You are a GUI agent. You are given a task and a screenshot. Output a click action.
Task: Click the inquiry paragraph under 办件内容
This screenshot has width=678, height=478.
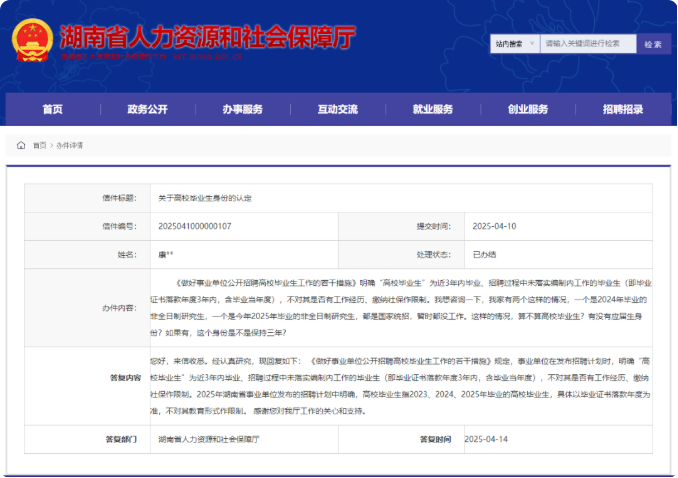tap(401, 308)
